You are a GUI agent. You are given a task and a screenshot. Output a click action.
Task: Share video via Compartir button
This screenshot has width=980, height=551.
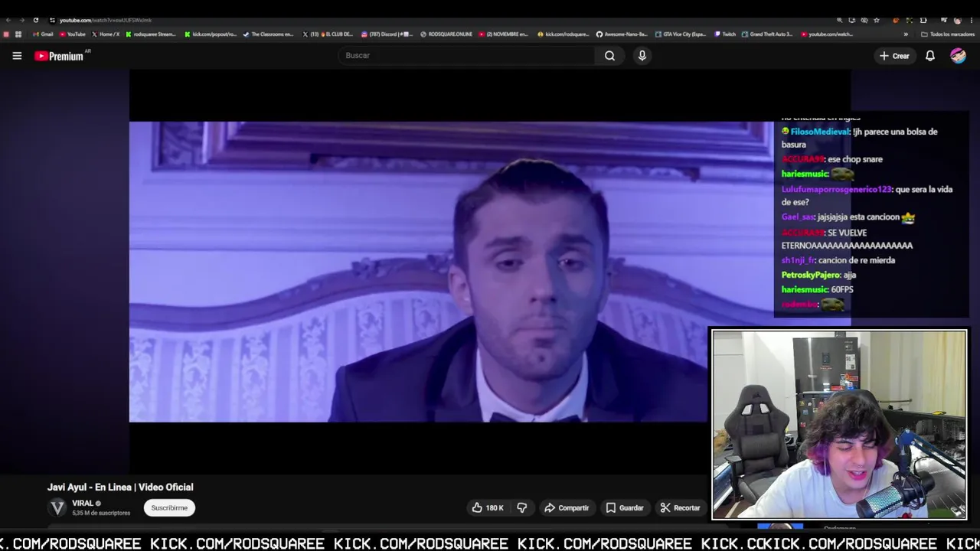[x=567, y=508]
